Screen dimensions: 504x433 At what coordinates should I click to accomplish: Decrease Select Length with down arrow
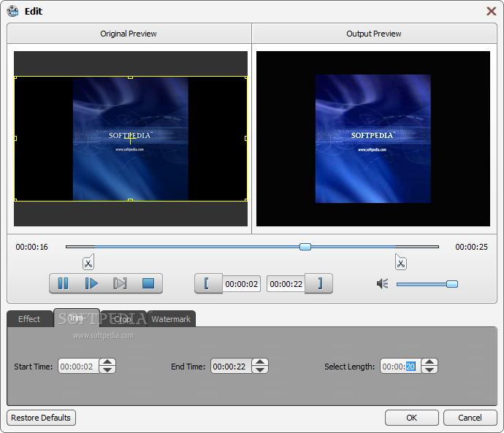pos(429,369)
